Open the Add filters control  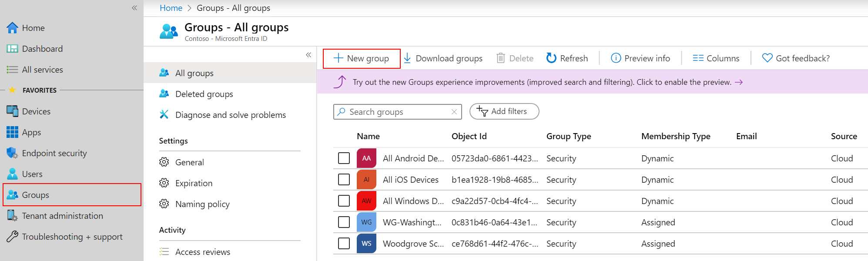point(504,111)
